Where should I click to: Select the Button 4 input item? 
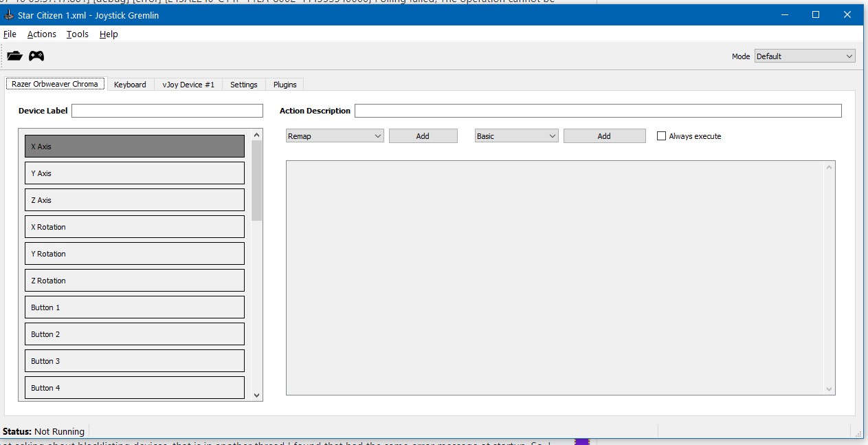(x=135, y=388)
